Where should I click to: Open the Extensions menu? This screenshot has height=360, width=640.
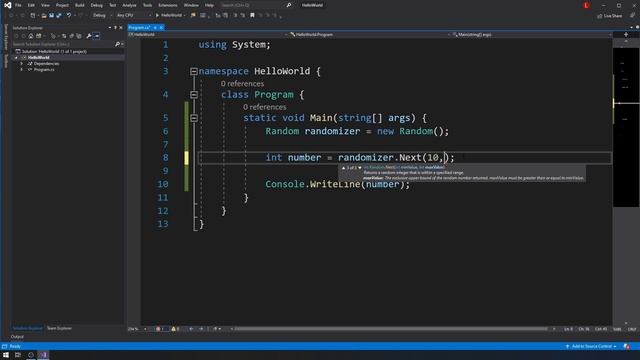pyautogui.click(x=168, y=5)
